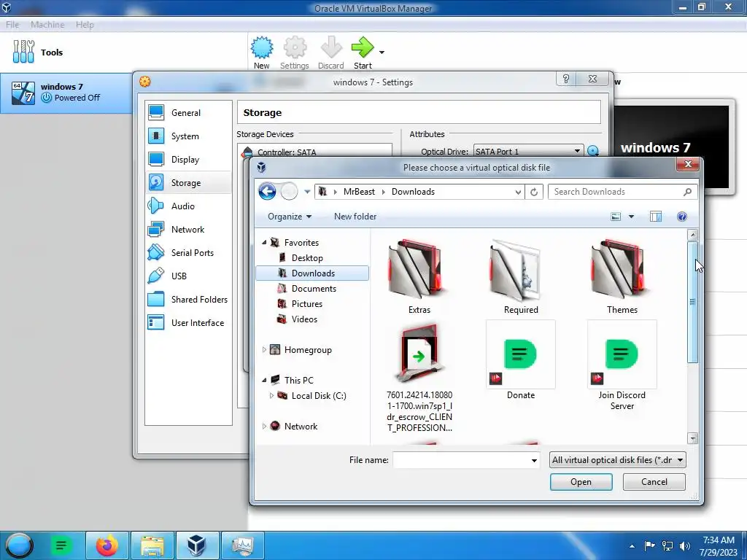Viewport: 747px width, 560px height.
Task: Open the Storage settings category
Action: point(188,183)
